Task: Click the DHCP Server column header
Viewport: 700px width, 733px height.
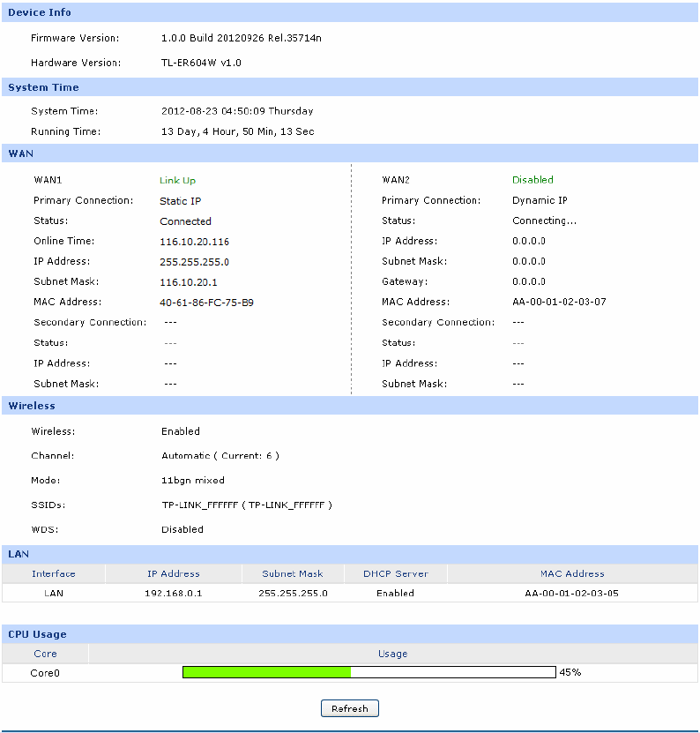Action: 395,573
